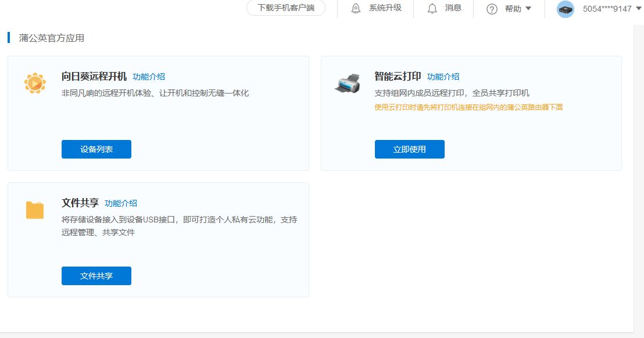Click the sunflower remote boot icon

click(x=35, y=83)
